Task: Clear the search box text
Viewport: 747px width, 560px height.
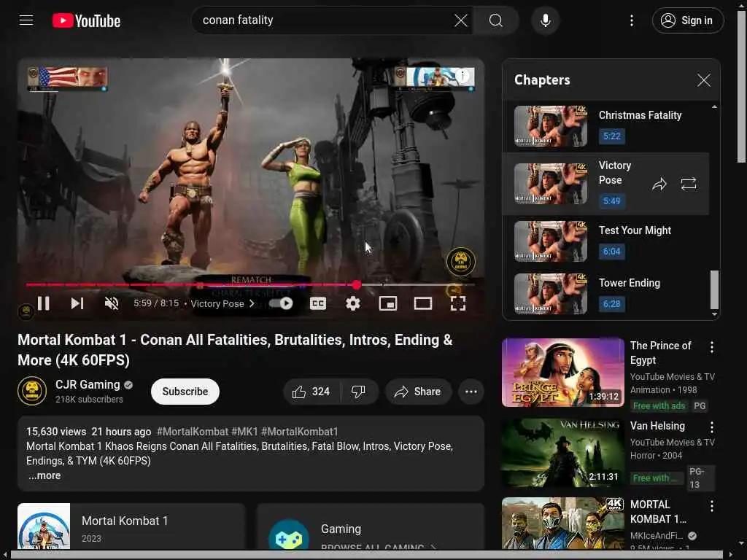Action: tap(461, 20)
